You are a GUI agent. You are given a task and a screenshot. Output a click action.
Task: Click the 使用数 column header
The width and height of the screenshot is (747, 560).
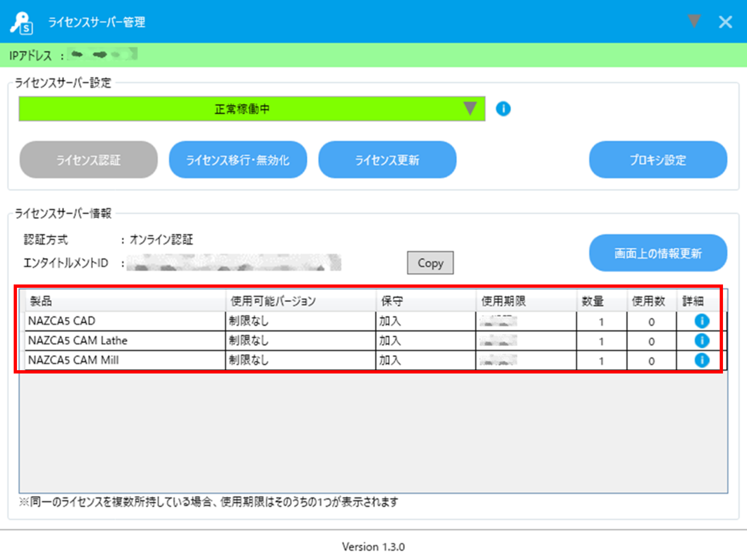click(x=651, y=301)
